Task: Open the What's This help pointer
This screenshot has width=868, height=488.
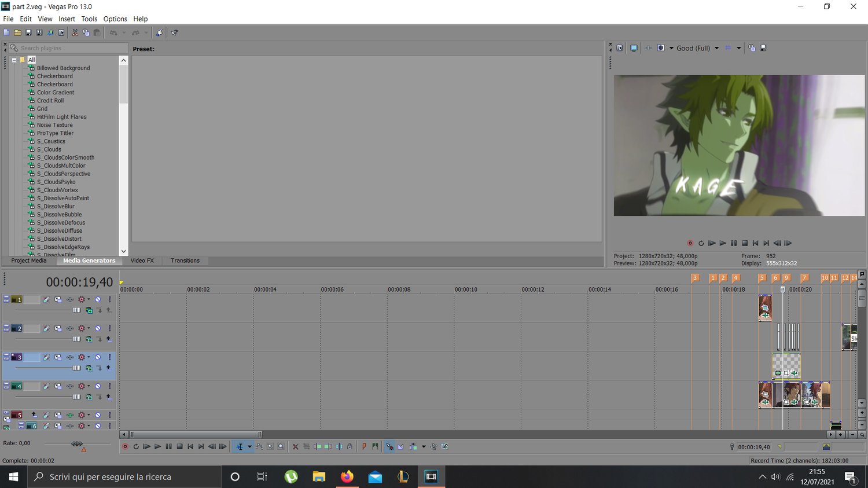Action: [174, 32]
